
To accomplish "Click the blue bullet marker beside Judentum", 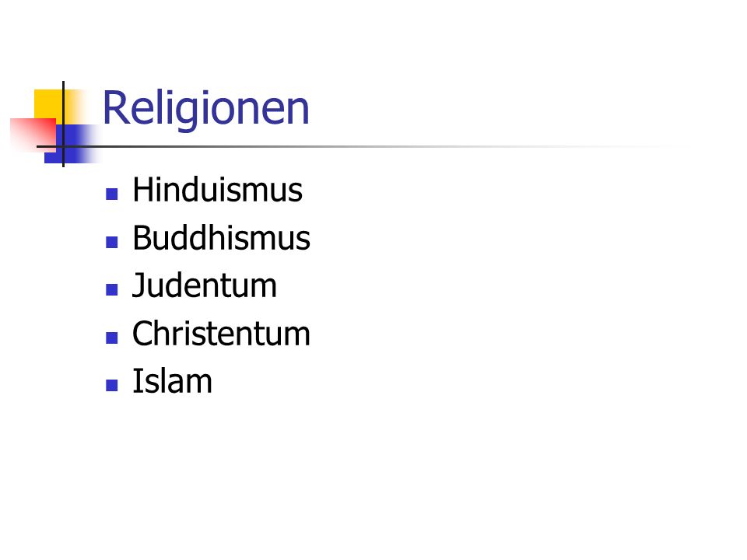I will click(112, 289).
